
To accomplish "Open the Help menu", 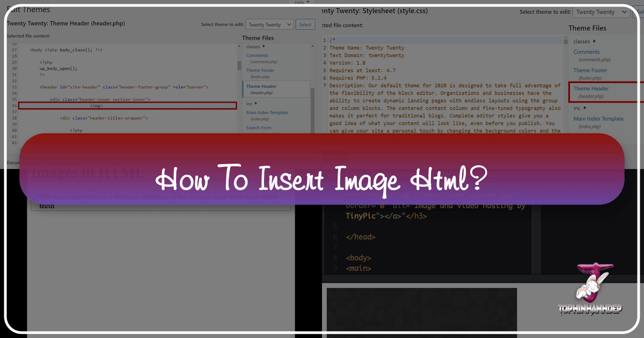I will (298, 2).
